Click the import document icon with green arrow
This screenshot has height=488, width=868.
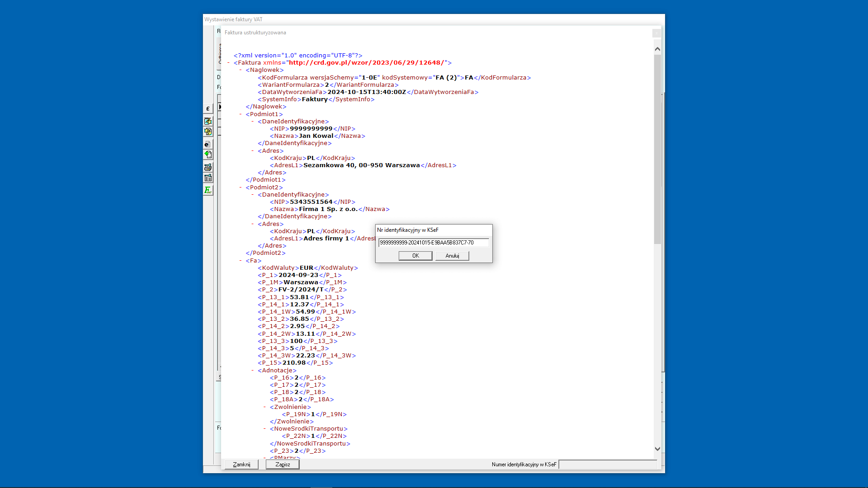(x=208, y=154)
